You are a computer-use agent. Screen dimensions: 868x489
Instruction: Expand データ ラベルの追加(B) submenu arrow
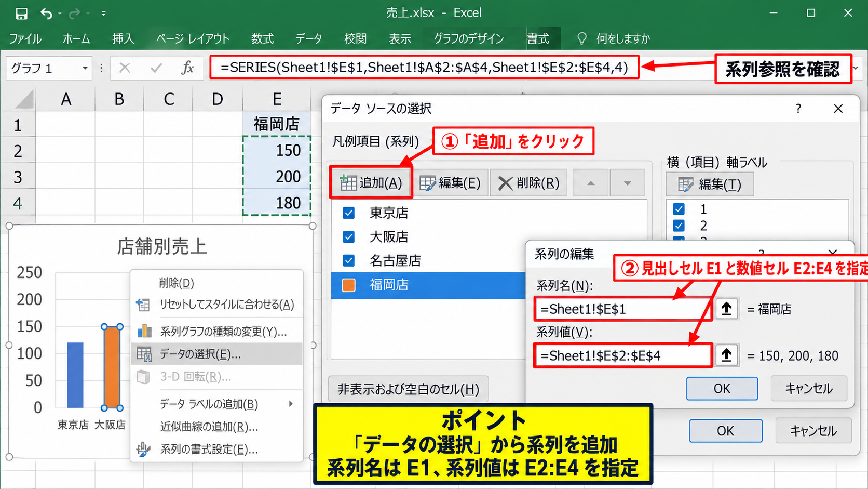coord(291,404)
